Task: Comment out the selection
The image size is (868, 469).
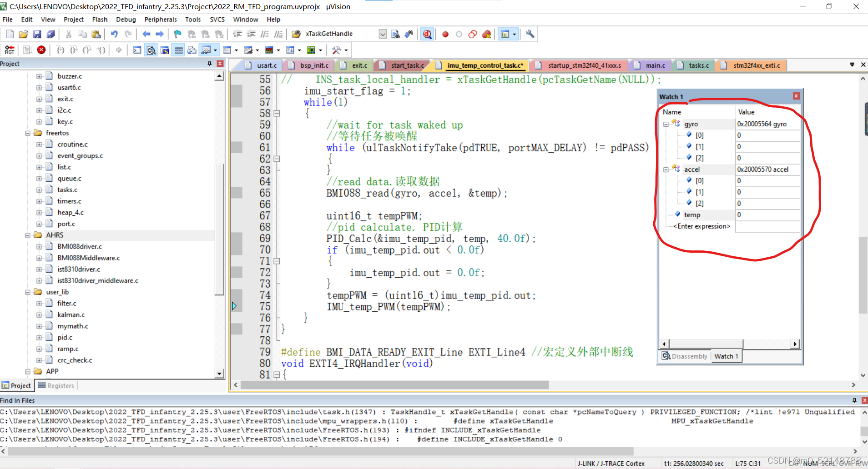Action: pos(265,34)
